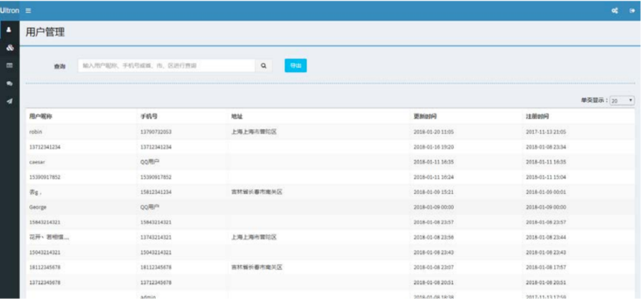644x299 pixels.
Task: Click QQ用户 in the caesar row
Action: pyautogui.click(x=150, y=162)
